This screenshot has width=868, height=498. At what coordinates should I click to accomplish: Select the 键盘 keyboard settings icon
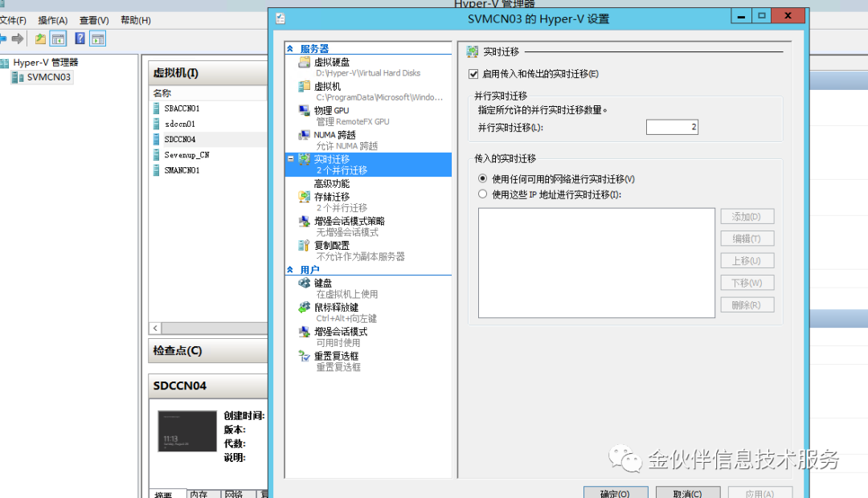coord(304,283)
